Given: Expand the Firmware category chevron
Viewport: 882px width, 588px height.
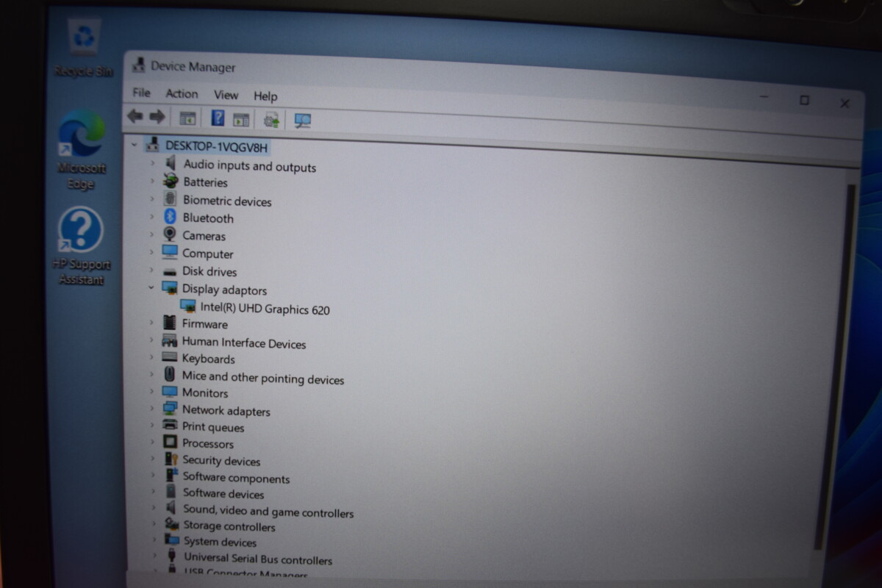Looking at the screenshot, I should (x=152, y=323).
